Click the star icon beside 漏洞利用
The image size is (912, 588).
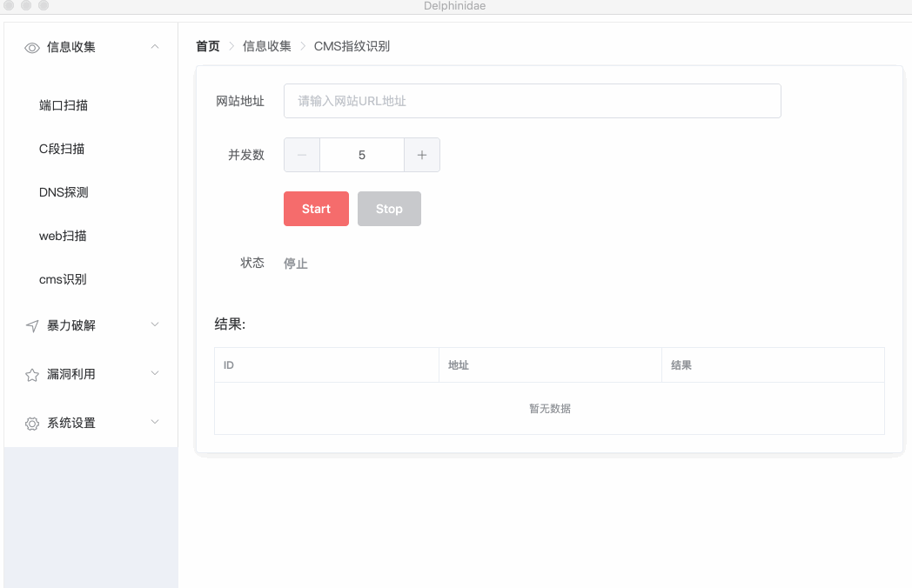[32, 375]
